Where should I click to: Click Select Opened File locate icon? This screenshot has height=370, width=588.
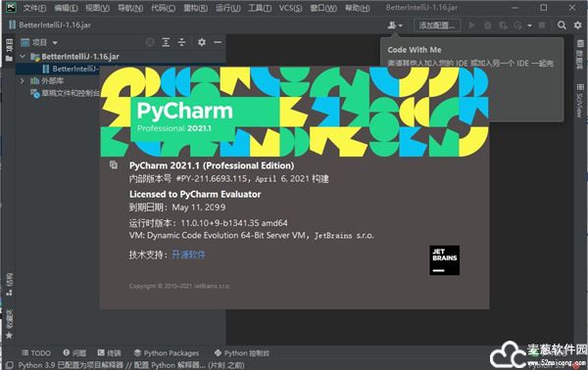coord(150,42)
